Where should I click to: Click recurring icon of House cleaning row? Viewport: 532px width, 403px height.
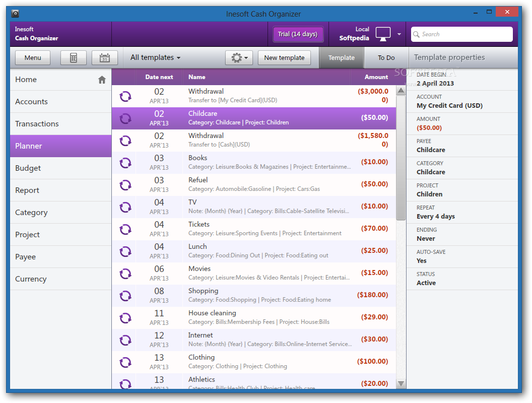click(125, 318)
